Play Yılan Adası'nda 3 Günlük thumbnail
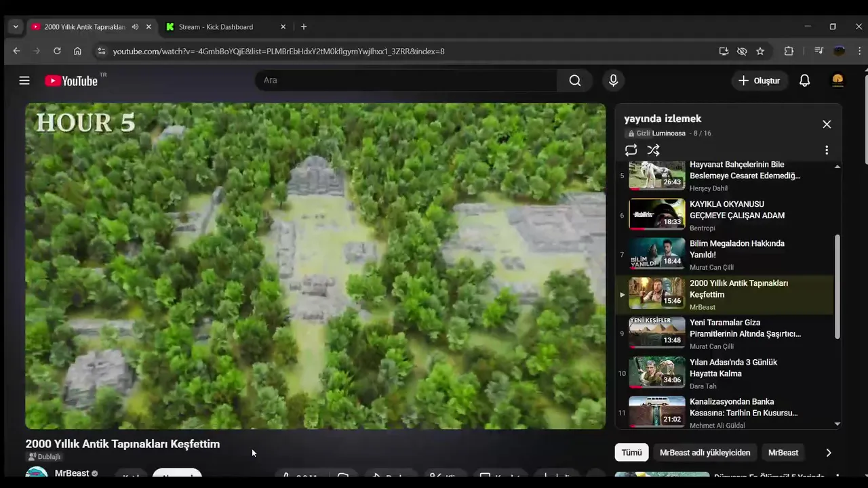The image size is (868, 488). (x=656, y=373)
